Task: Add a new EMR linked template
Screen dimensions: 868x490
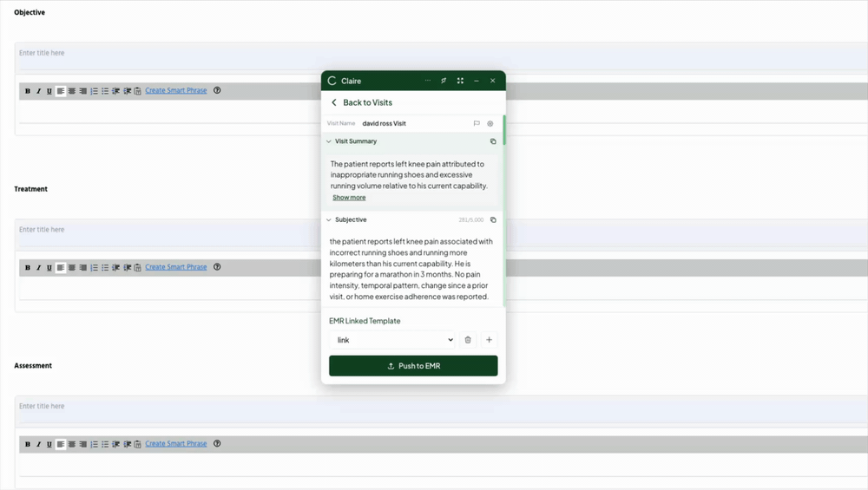Action: [490, 340]
